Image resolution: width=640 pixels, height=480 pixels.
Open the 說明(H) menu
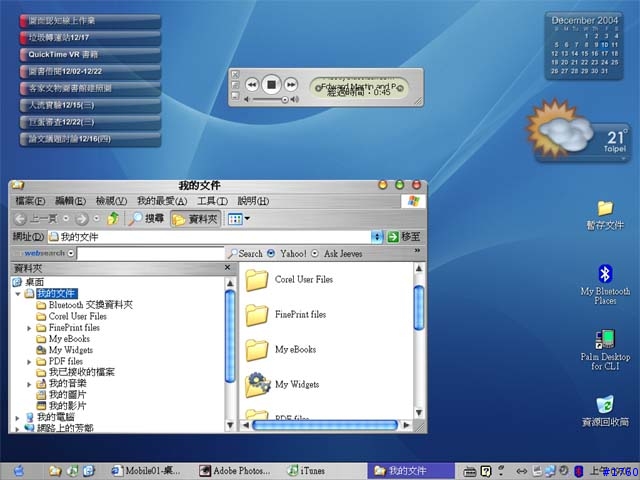(x=253, y=201)
